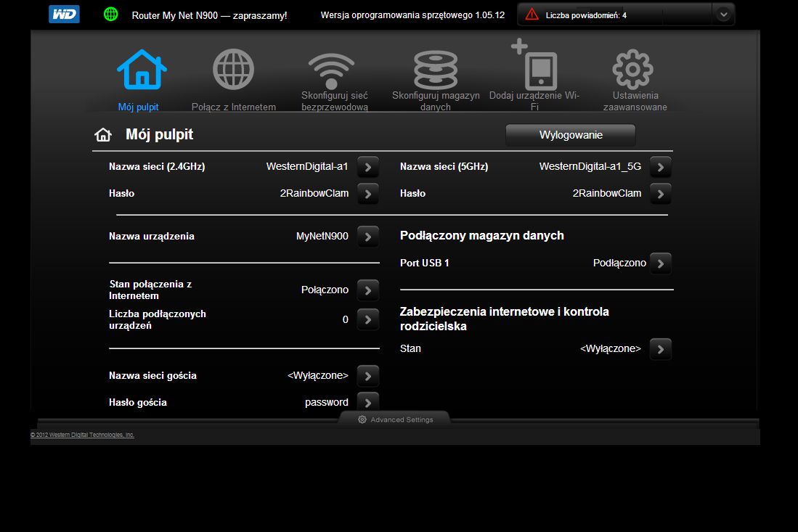Click <Wyłączone> value for guest network
Image resolution: width=798 pixels, height=532 pixels.
click(317, 375)
